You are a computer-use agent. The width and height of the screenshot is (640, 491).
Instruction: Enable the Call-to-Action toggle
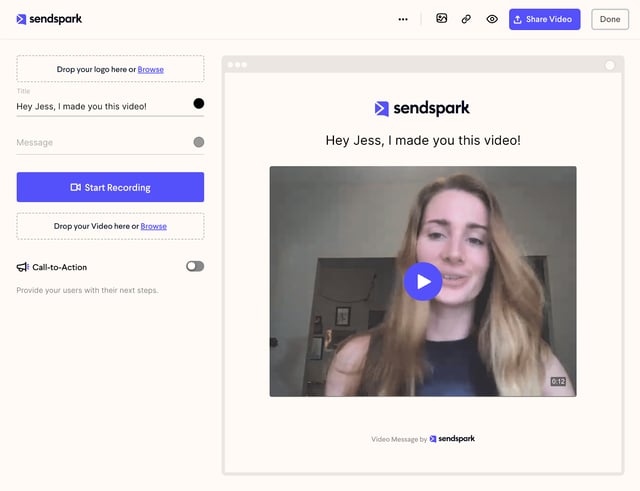pos(195,266)
